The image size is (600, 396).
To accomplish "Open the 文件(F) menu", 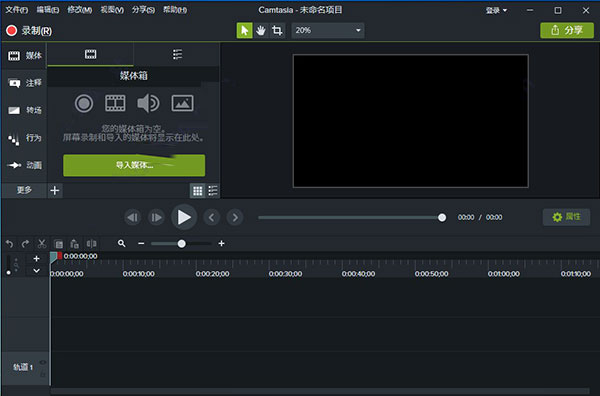I will [x=16, y=10].
